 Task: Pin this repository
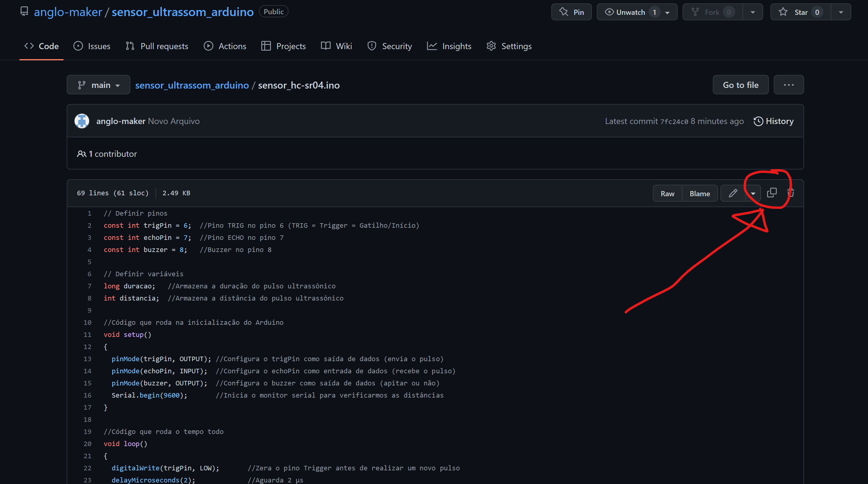coord(572,12)
